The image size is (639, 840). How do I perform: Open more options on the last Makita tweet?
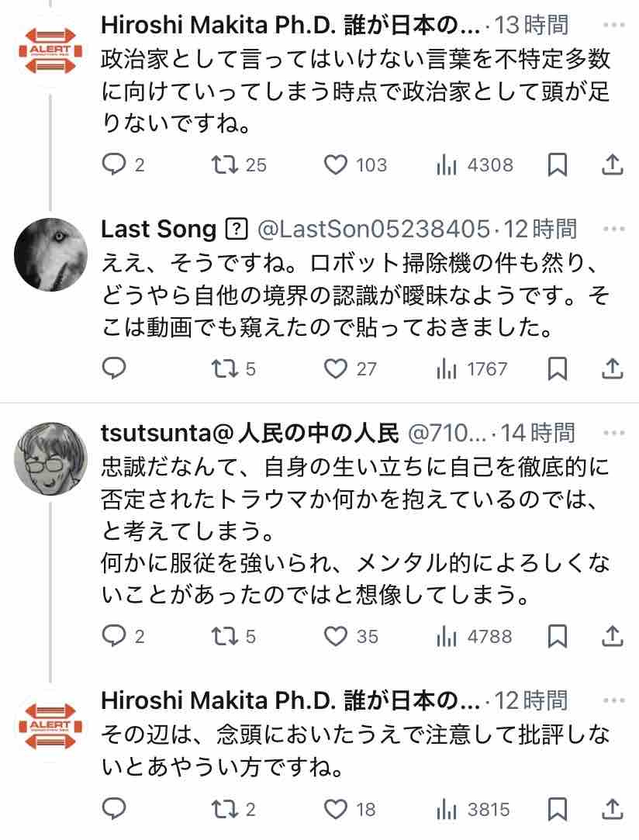point(614,700)
